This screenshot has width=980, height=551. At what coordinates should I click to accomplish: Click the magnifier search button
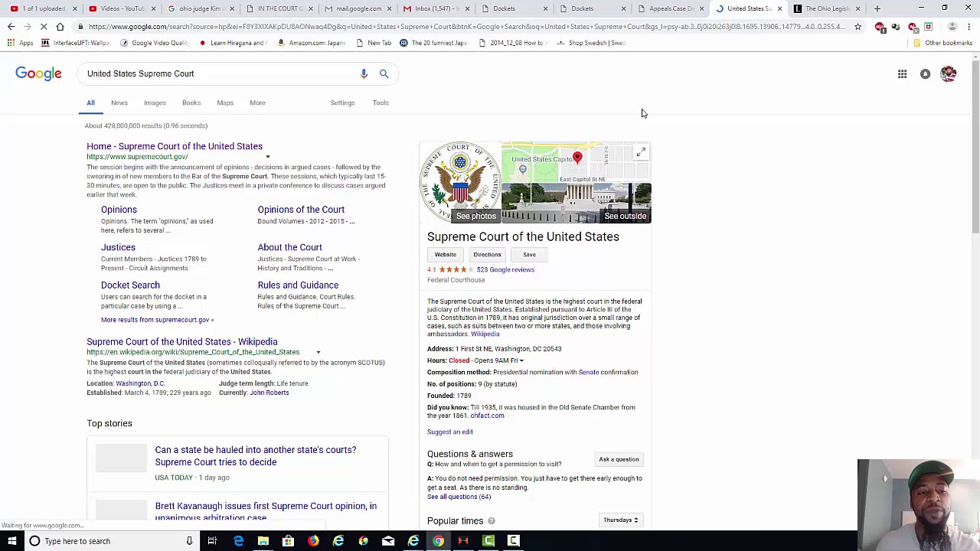click(x=384, y=73)
